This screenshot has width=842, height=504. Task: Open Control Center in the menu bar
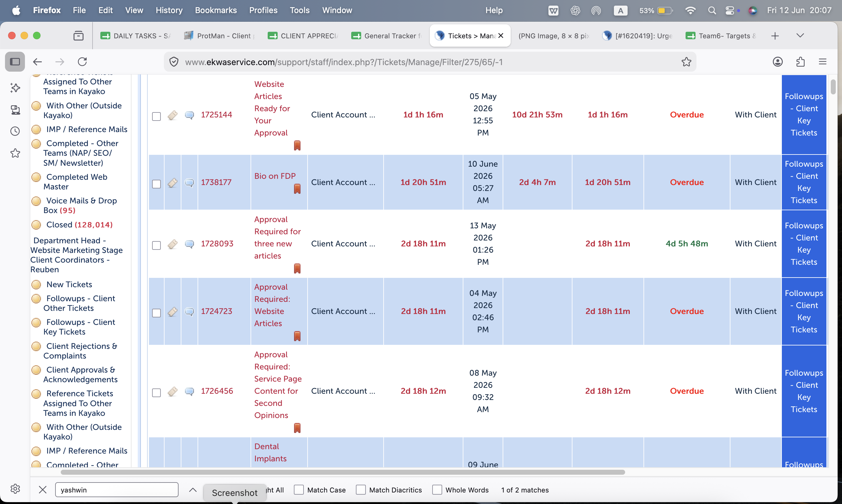point(729,11)
